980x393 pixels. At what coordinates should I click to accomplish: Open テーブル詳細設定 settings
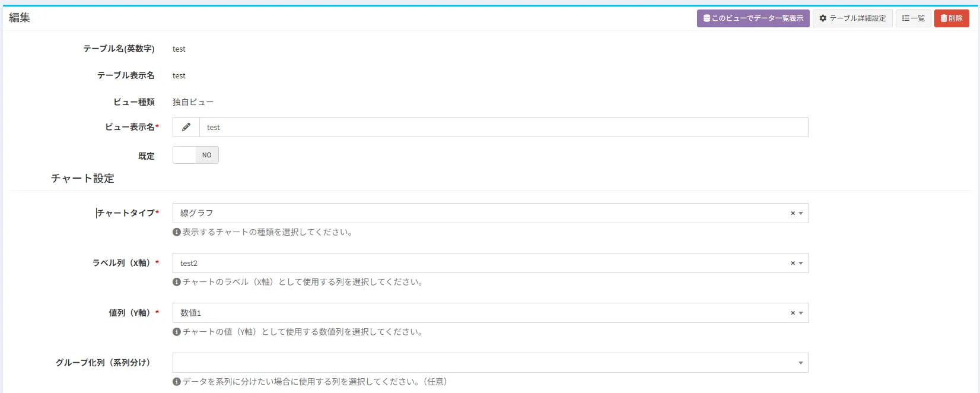point(852,18)
